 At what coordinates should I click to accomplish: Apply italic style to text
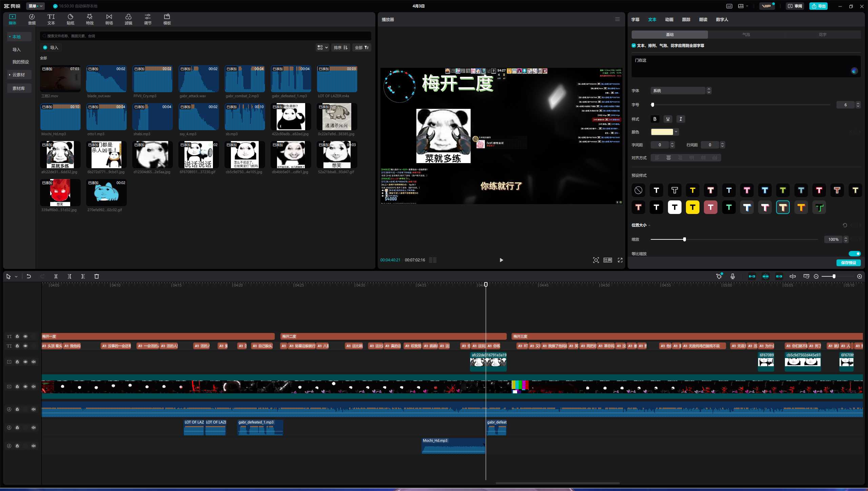click(680, 119)
